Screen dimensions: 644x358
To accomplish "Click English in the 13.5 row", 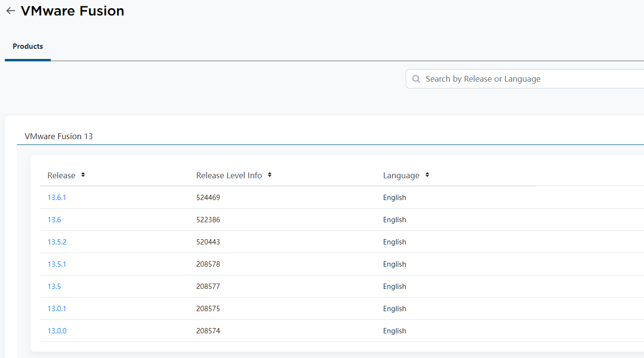I will pyautogui.click(x=395, y=286).
